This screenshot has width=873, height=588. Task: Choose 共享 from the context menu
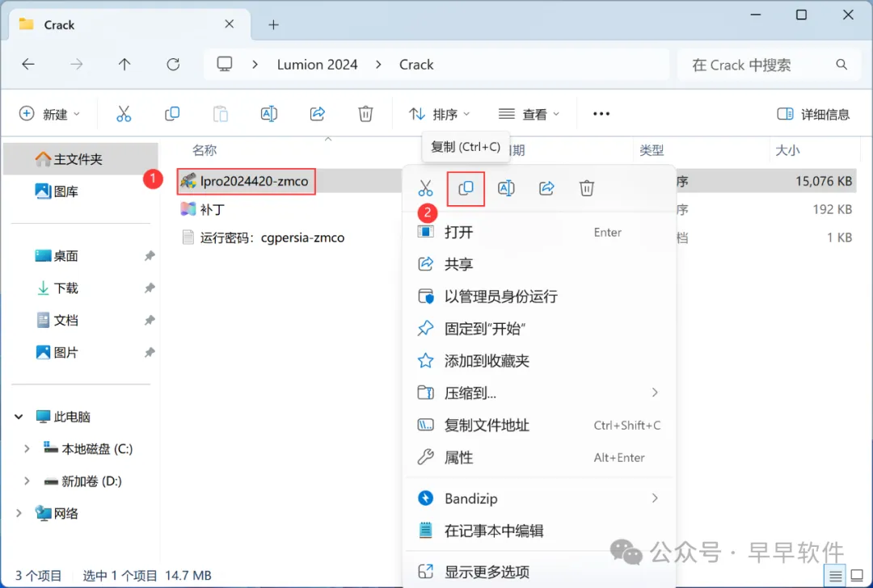(539, 264)
